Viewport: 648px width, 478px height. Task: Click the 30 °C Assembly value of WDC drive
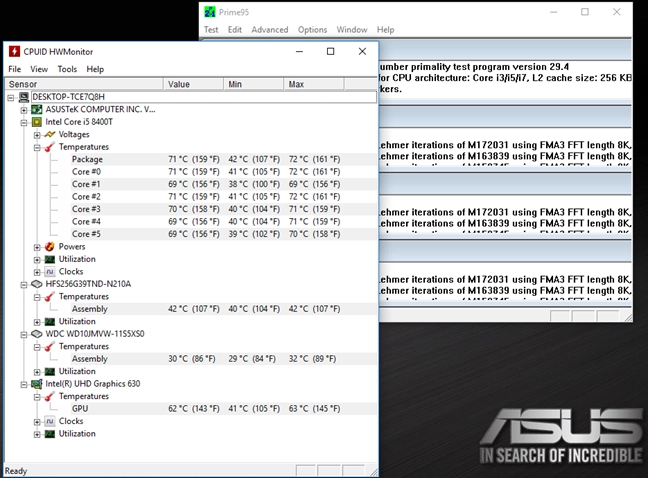[192, 359]
